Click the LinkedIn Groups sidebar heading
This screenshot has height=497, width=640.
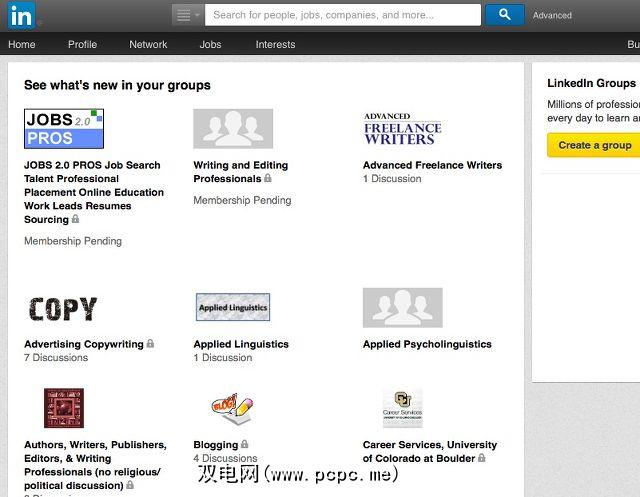coord(591,83)
